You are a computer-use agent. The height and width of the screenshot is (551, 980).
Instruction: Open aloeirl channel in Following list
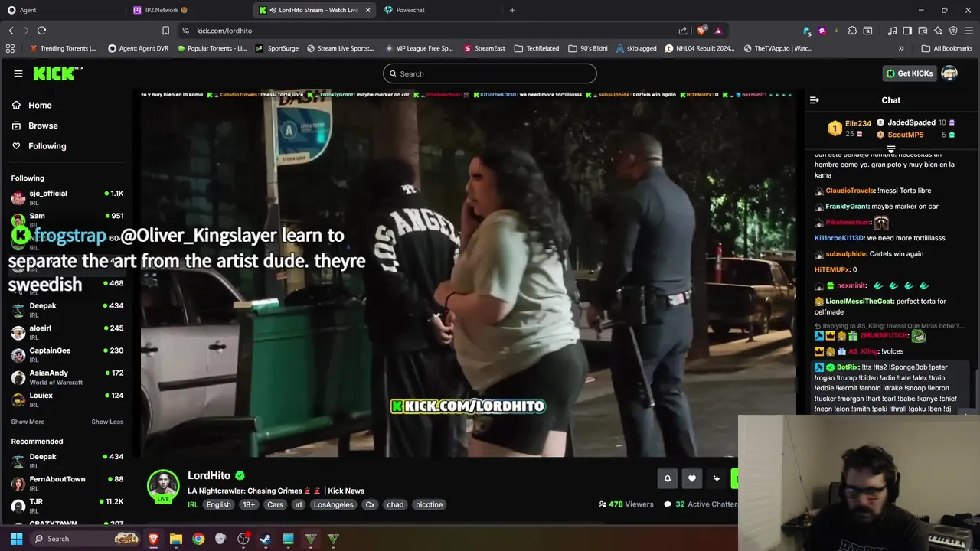pos(67,332)
